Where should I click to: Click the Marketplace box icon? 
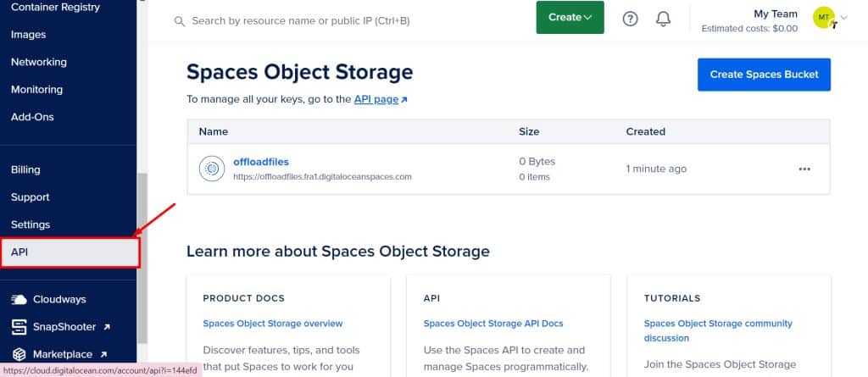[x=19, y=354]
